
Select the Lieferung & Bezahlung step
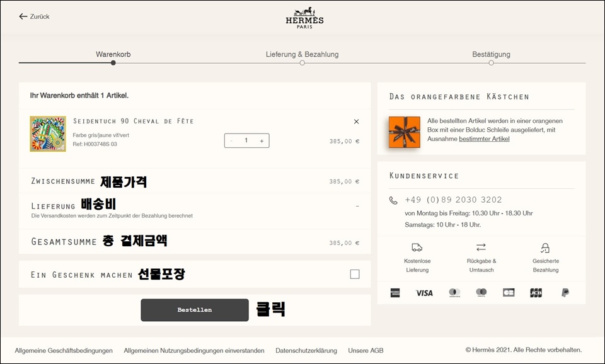click(302, 54)
